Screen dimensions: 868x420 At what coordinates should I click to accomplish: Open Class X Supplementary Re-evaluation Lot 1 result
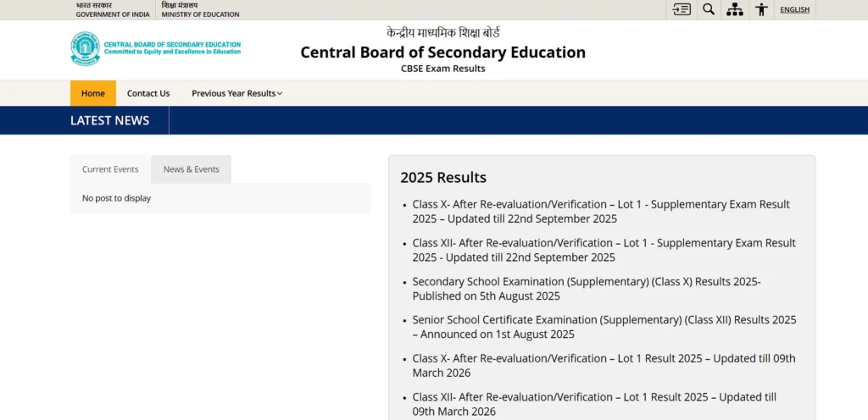[601, 212]
